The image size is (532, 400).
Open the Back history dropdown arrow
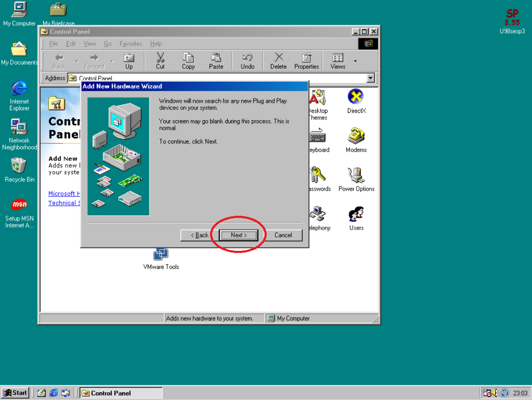click(77, 61)
